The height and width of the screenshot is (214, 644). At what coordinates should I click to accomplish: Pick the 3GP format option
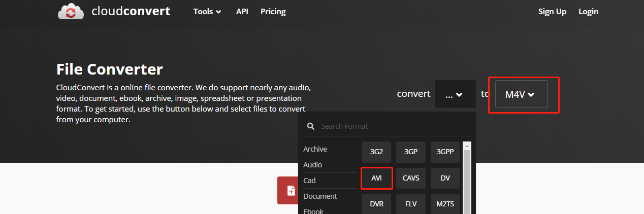[x=410, y=152]
